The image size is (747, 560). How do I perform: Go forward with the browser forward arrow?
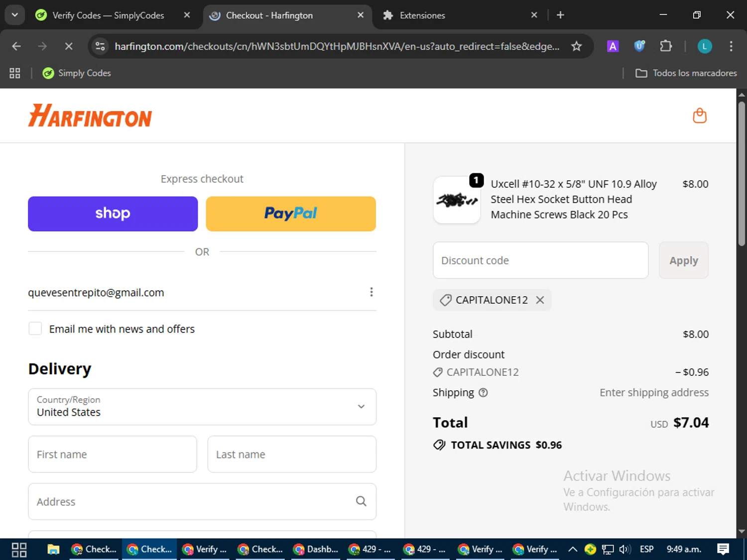42,46
